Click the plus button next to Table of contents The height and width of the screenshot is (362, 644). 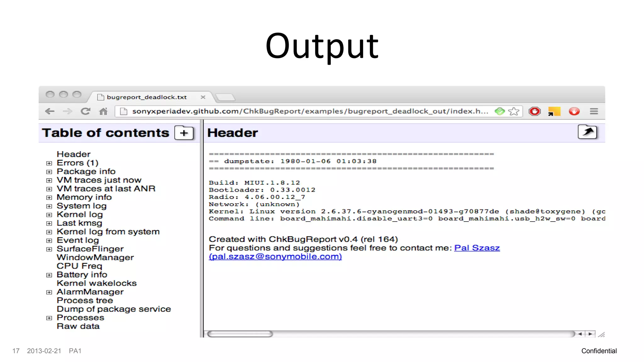coord(184,133)
